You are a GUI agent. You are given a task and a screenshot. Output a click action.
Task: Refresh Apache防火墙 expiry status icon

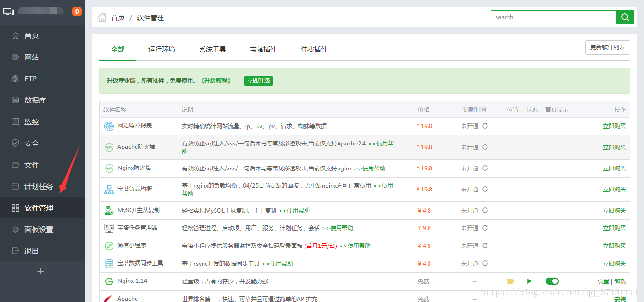pyautogui.click(x=485, y=147)
